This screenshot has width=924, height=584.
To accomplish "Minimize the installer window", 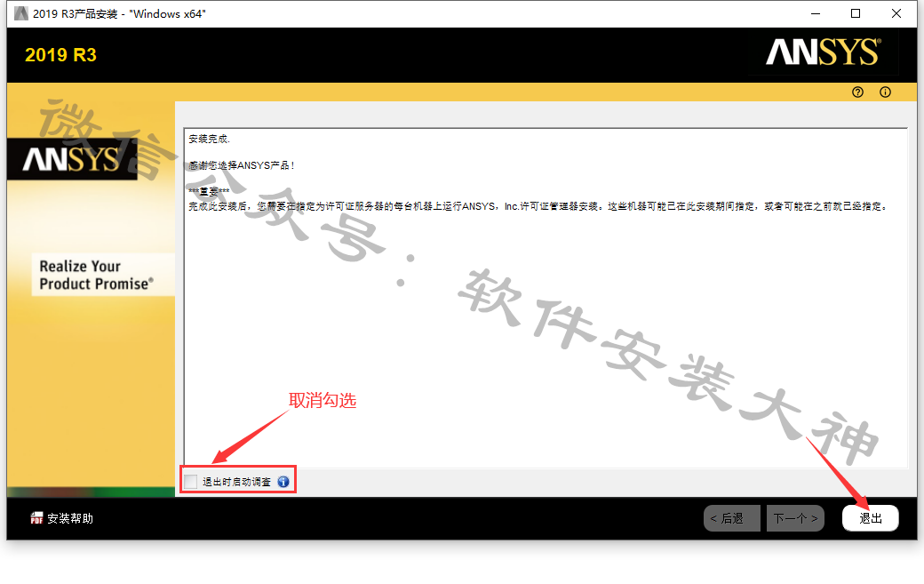I will [x=816, y=13].
